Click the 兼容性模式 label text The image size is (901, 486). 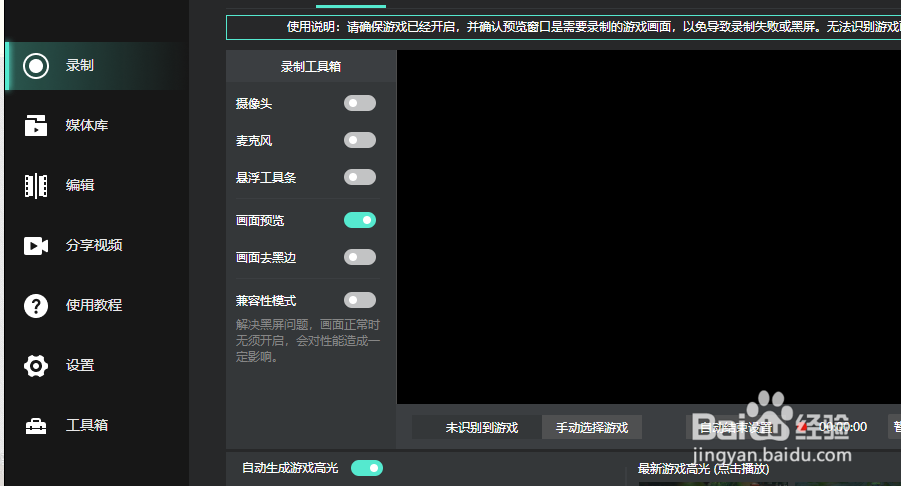[x=265, y=300]
